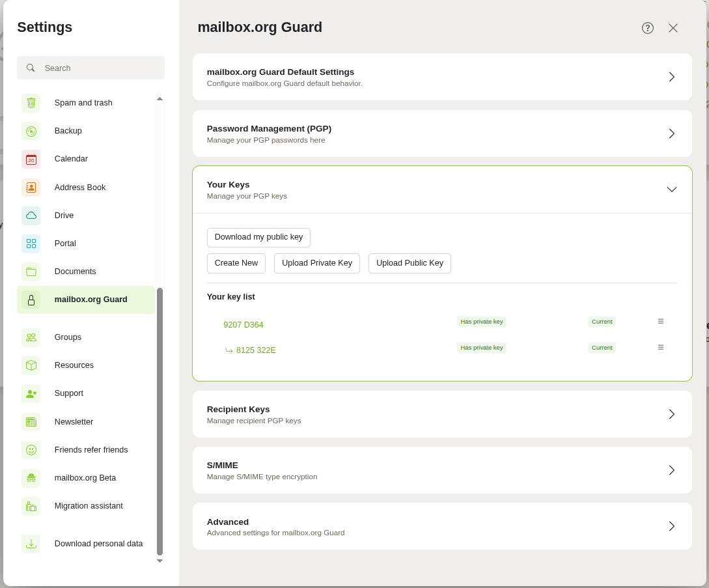Select Spam and trash in settings menu

86,103
